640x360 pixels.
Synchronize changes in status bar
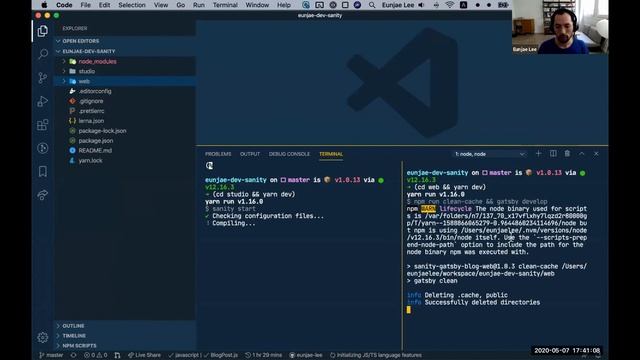pos(73,355)
